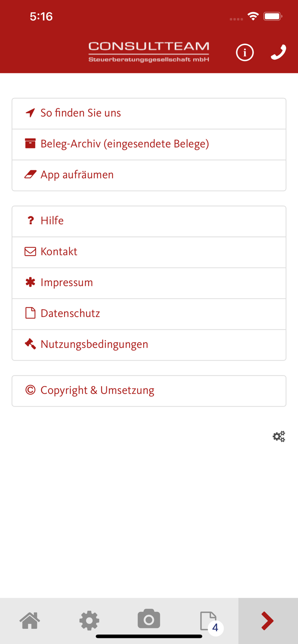Screen dimensions: 298x644
Task: Tap the info icon in the header
Action: click(245, 52)
